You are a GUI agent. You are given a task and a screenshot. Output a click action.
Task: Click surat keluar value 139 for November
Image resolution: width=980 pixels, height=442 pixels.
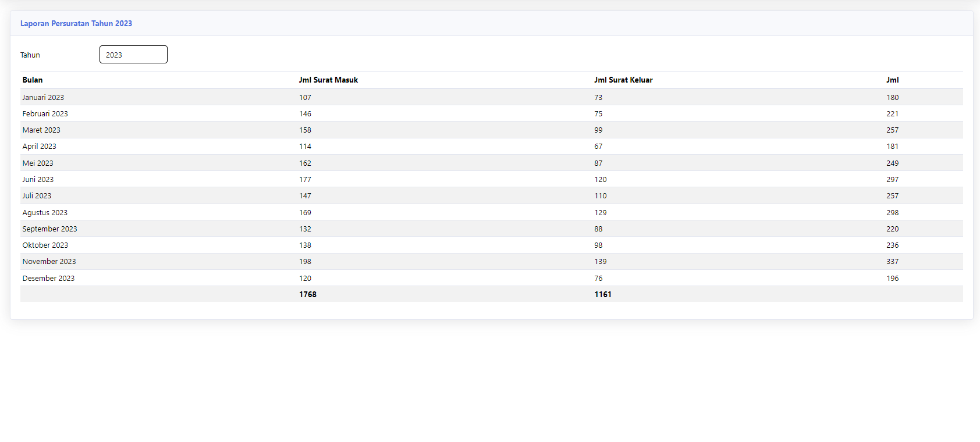click(601, 262)
